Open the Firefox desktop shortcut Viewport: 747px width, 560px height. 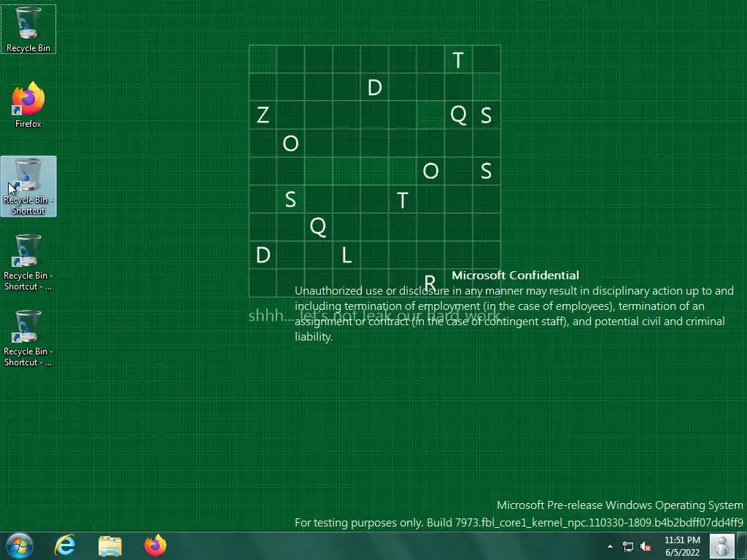tap(28, 105)
